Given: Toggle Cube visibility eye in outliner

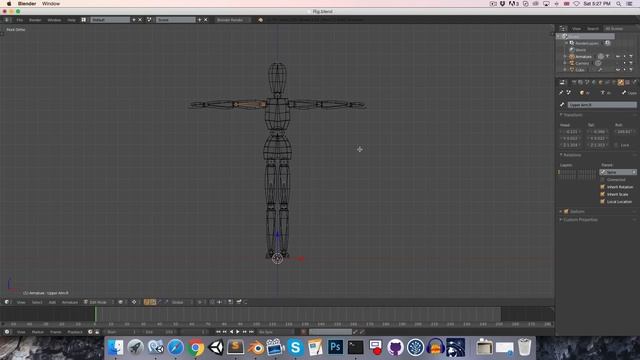Looking at the screenshot, I should (x=618, y=70).
